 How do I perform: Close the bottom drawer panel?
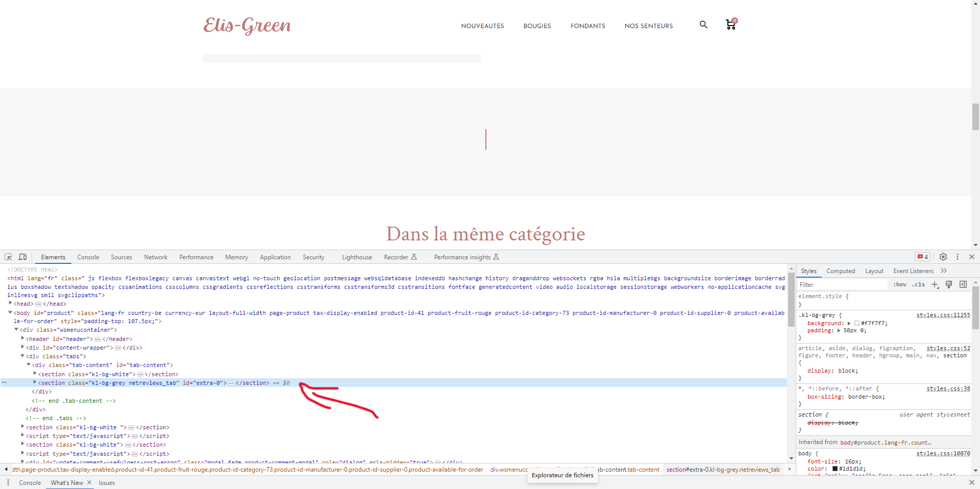coord(972,482)
